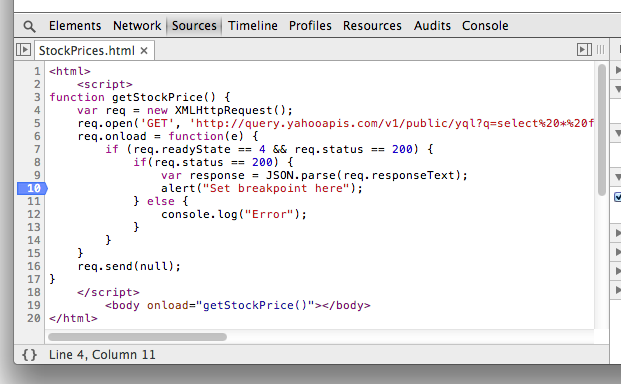Image resolution: width=621 pixels, height=384 pixels.
Task: Click the JSON.parse(req.responseText) line
Action: (314, 175)
